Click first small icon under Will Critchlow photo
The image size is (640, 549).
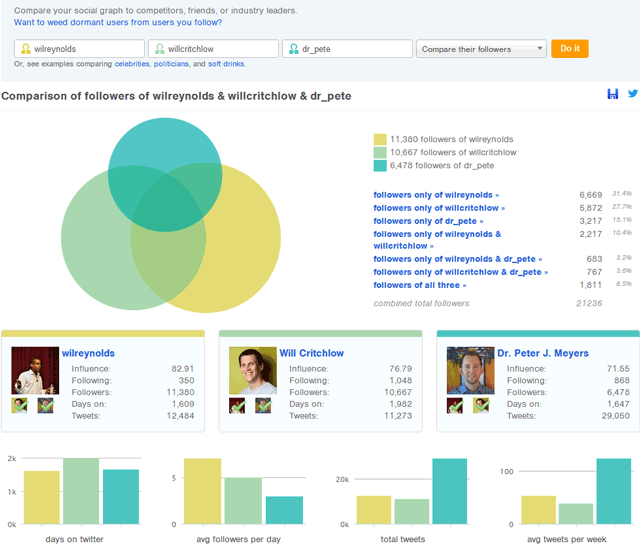click(x=237, y=405)
